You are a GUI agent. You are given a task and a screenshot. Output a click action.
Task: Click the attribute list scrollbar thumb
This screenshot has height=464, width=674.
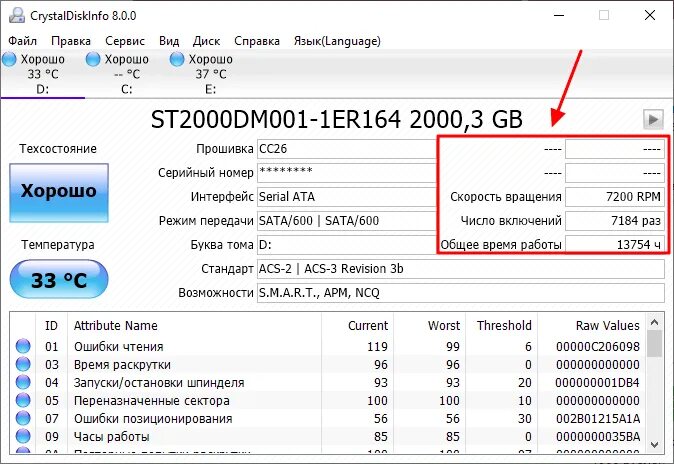pos(654,344)
